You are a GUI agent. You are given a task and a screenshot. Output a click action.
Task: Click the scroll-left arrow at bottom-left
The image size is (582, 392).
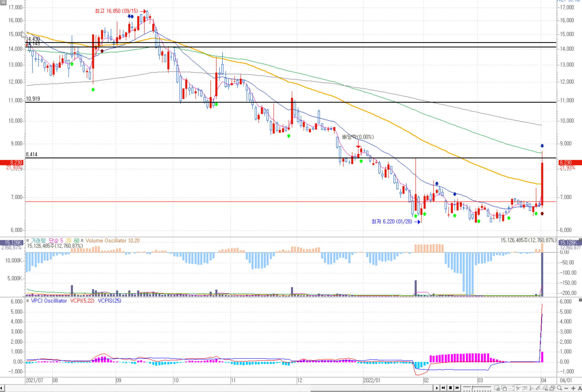2,388
